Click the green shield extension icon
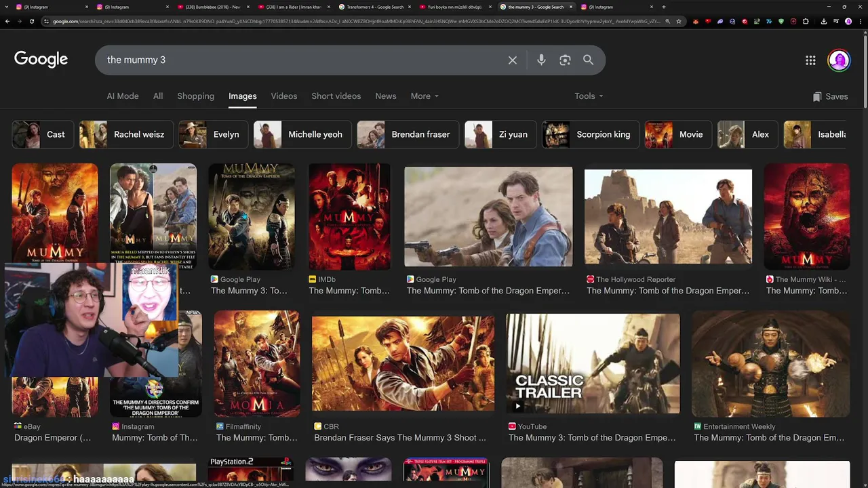 pyautogui.click(x=782, y=21)
